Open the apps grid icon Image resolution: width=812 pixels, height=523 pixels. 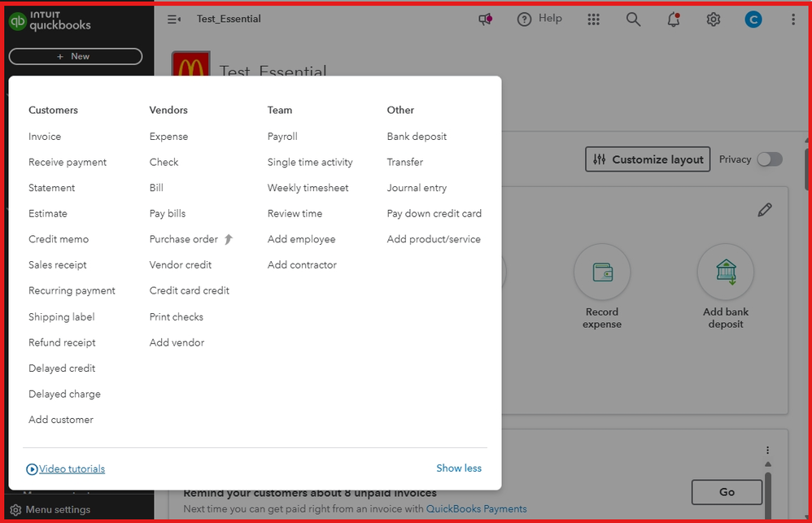pos(593,20)
